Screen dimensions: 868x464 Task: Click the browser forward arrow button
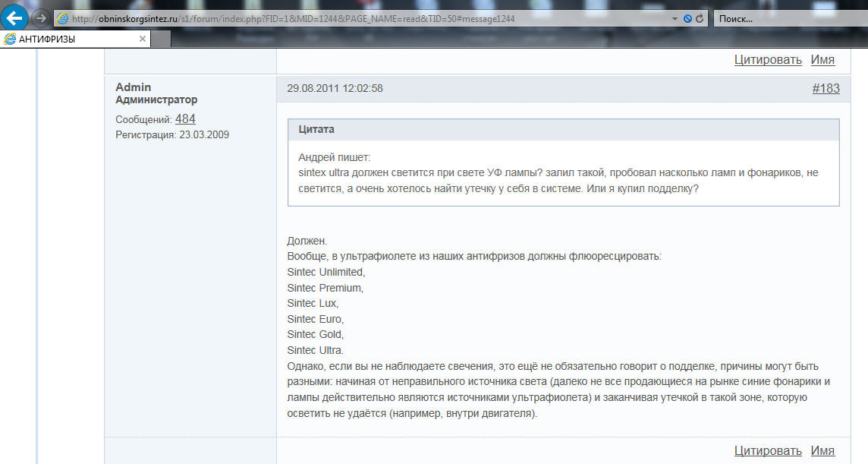click(x=40, y=18)
